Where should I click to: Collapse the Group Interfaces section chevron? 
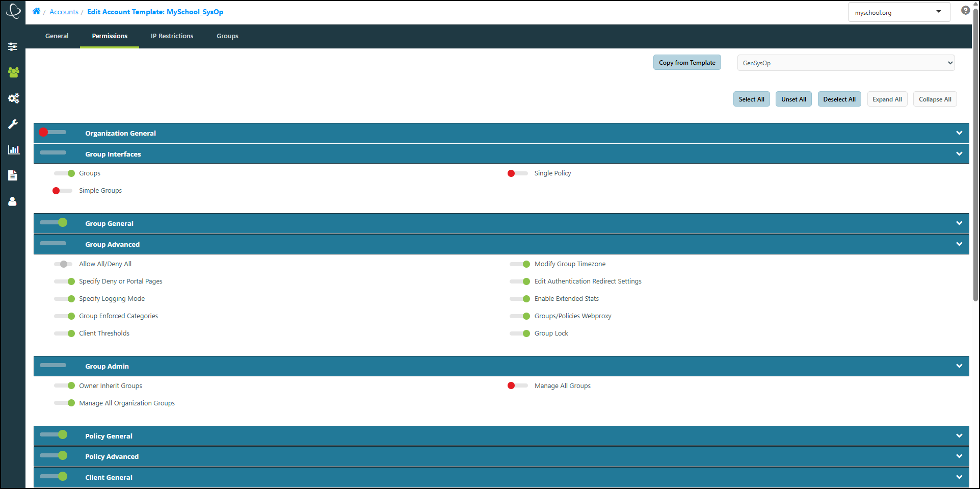click(x=959, y=153)
